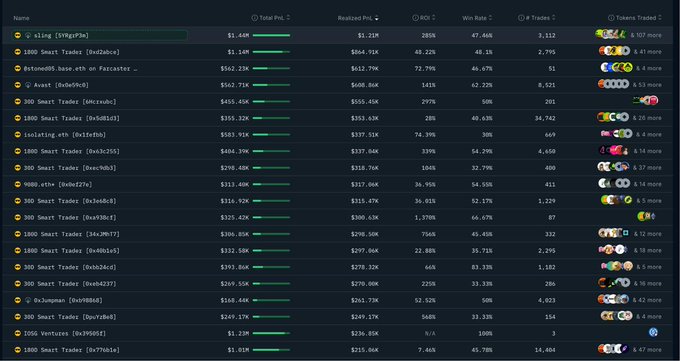680x361 pixels.
Task: Open the IOSG Ventures [0x39505f] profile
Action: click(65, 334)
